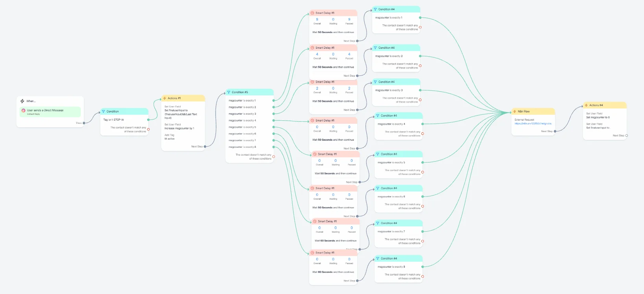The width and height of the screenshot is (644, 294).
Task: Click the lightning icon of Actions #1
Action: 165,98
